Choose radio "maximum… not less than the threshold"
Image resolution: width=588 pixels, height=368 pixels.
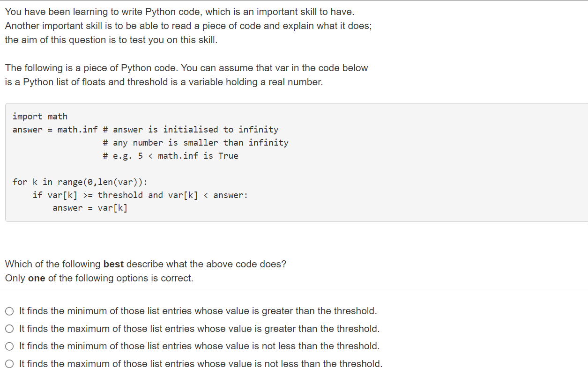tap(10, 364)
